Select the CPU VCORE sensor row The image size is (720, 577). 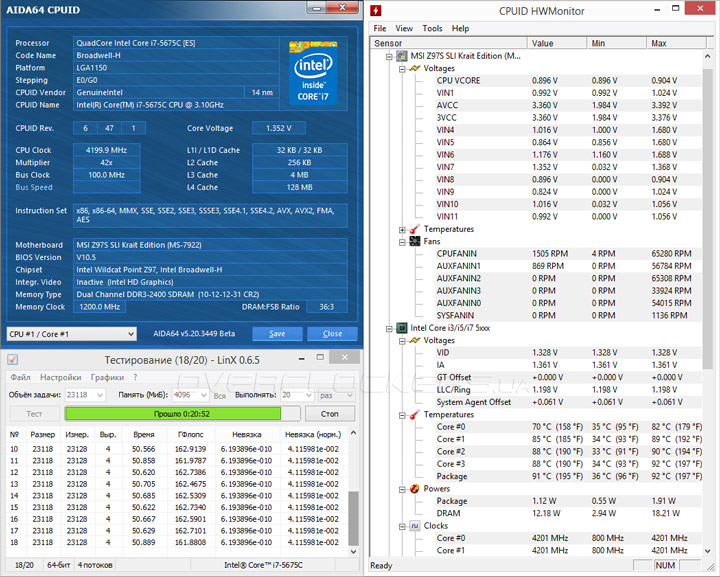point(458,80)
